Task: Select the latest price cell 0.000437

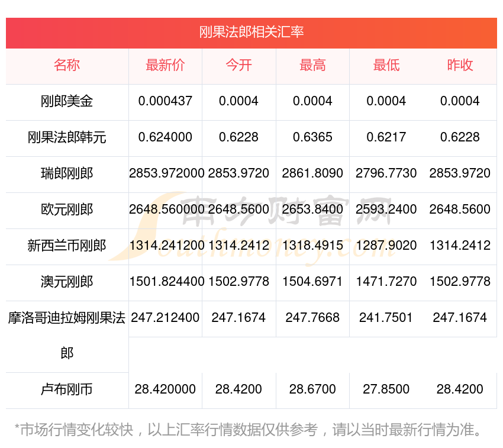Action: 165,101
